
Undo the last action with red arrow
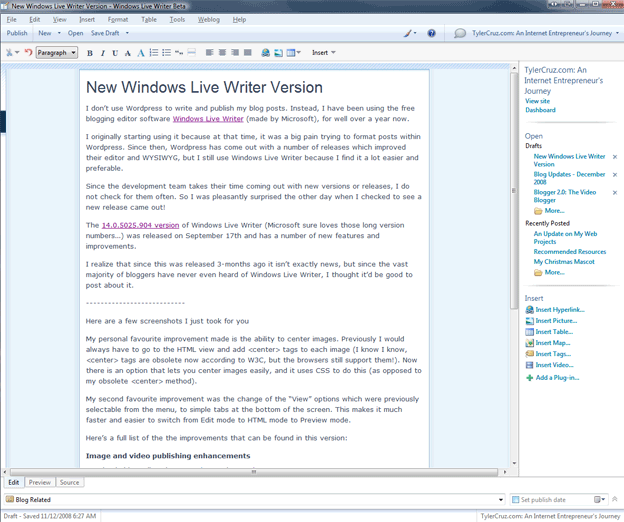click(28, 53)
